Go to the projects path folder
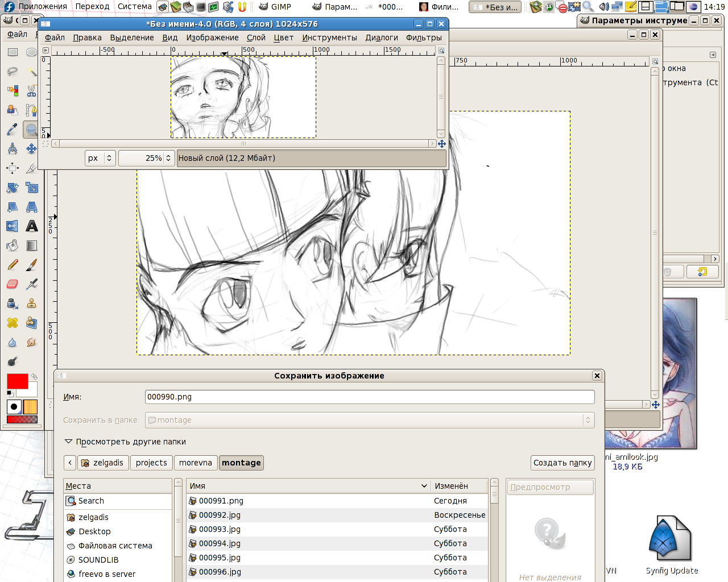728x582 pixels. 151,463
